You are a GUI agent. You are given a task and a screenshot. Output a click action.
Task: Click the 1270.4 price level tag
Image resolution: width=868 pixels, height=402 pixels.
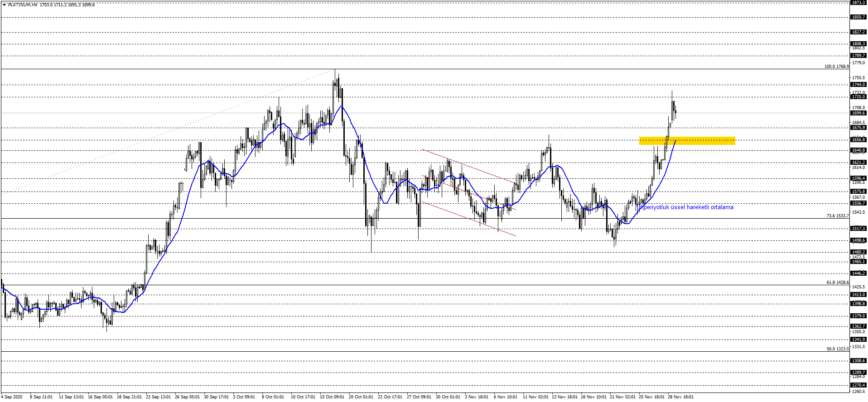(x=858, y=385)
